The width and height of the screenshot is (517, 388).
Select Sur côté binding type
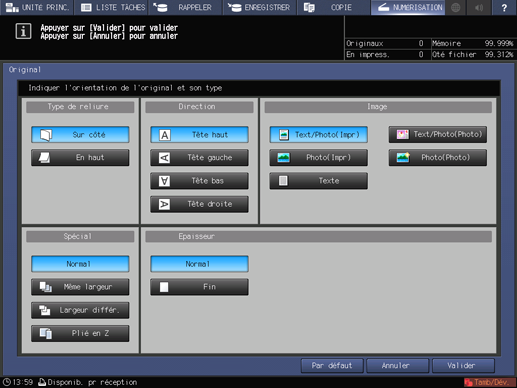tap(80, 135)
